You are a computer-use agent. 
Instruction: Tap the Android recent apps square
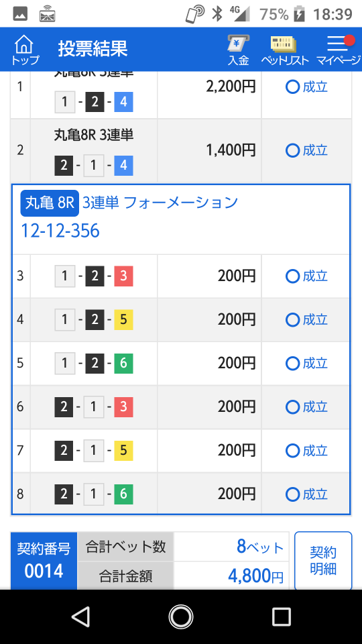(282, 616)
